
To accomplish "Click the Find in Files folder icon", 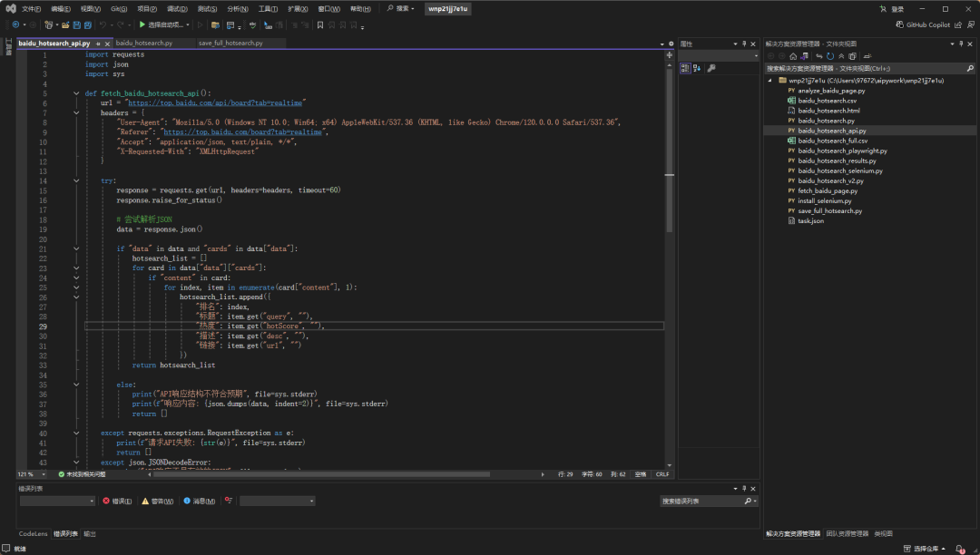I will click(215, 25).
